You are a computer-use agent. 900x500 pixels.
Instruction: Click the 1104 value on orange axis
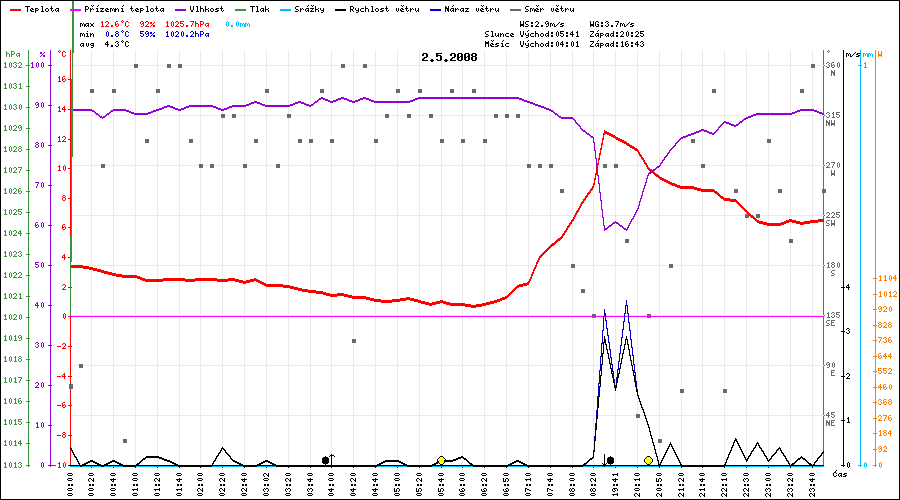click(888, 278)
